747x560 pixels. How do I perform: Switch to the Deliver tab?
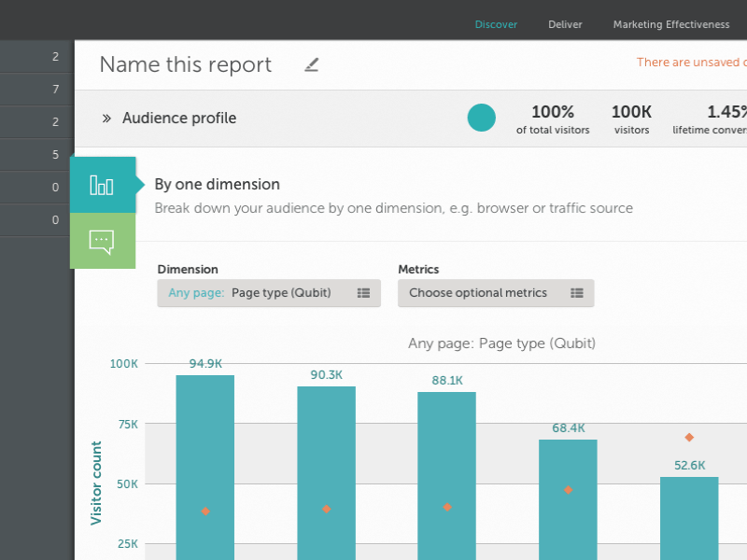pyautogui.click(x=565, y=24)
